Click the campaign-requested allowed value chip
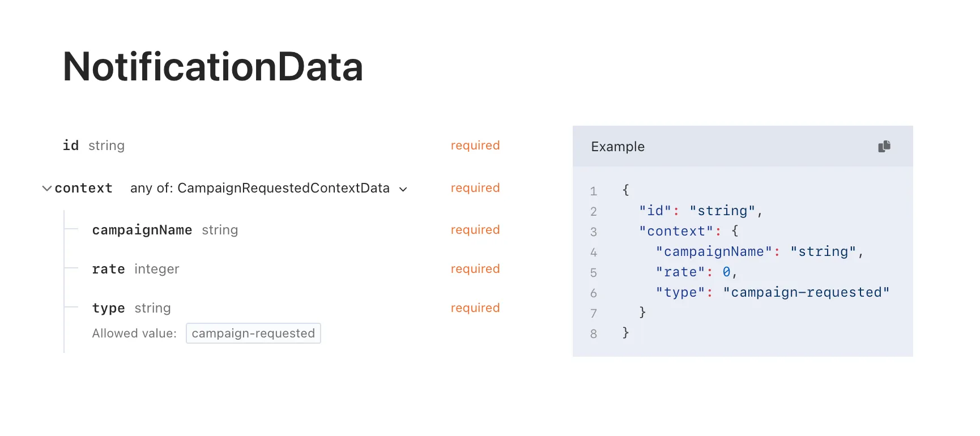This screenshot has width=980, height=436. [253, 333]
